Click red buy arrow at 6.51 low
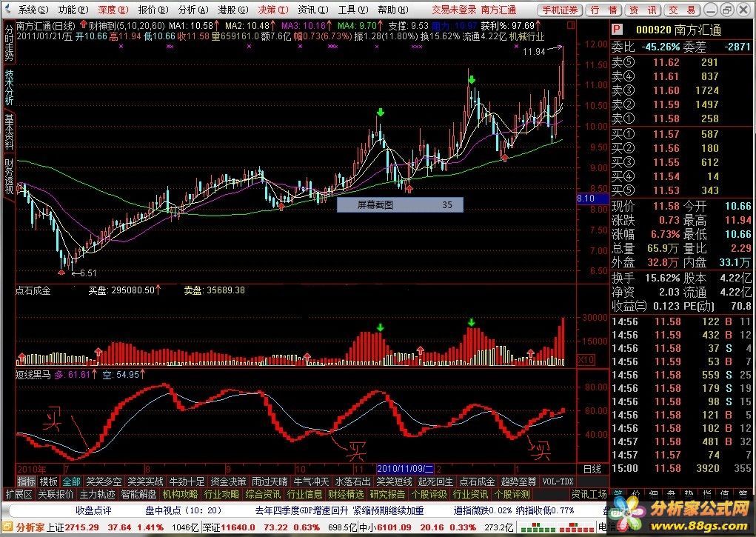Image resolution: width=756 pixels, height=537 pixels. (61, 273)
